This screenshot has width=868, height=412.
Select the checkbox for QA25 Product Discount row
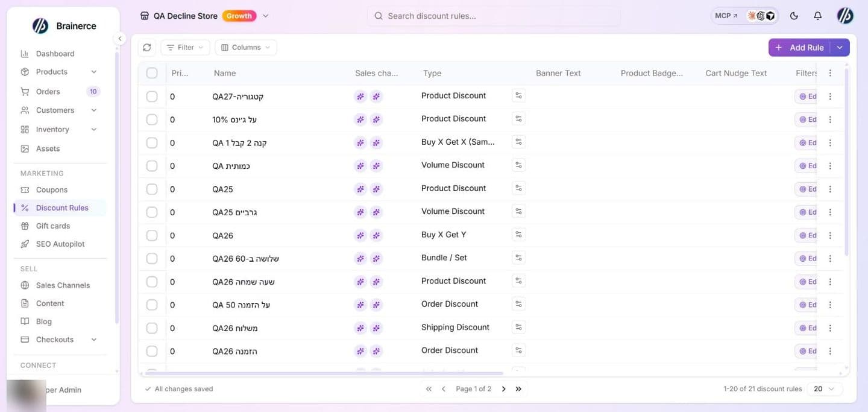coord(152,189)
